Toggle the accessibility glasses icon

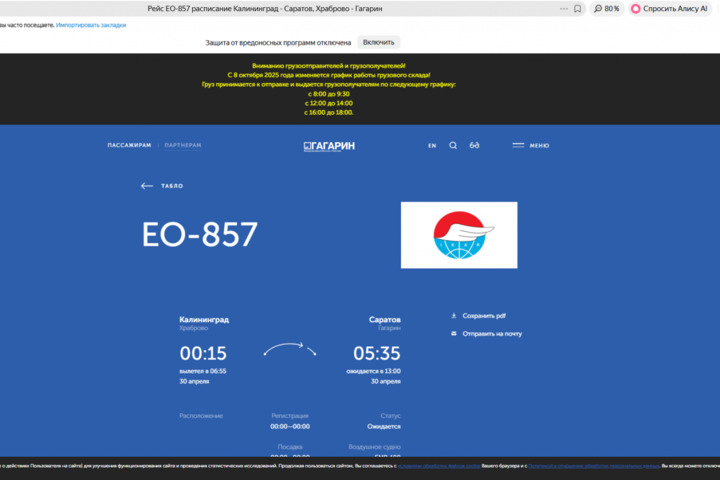tap(475, 145)
